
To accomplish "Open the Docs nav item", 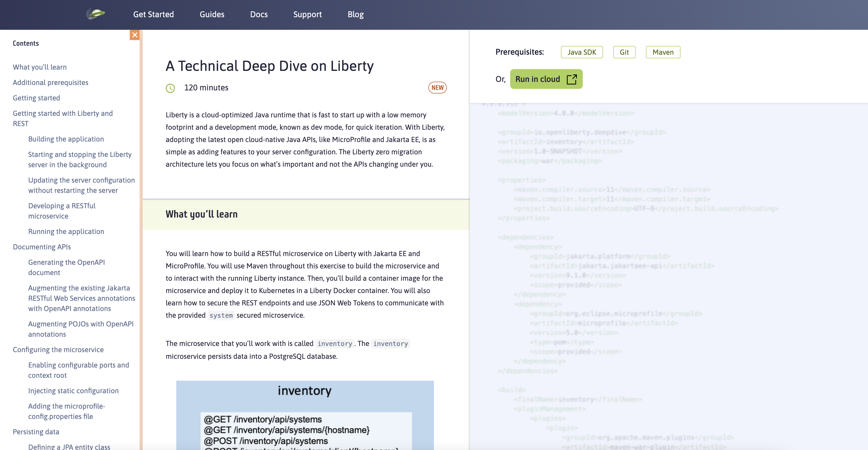I will click(259, 14).
